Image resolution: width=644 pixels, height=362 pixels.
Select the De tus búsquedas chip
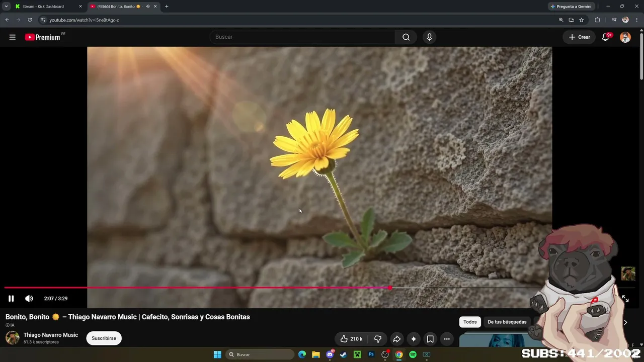point(507,322)
